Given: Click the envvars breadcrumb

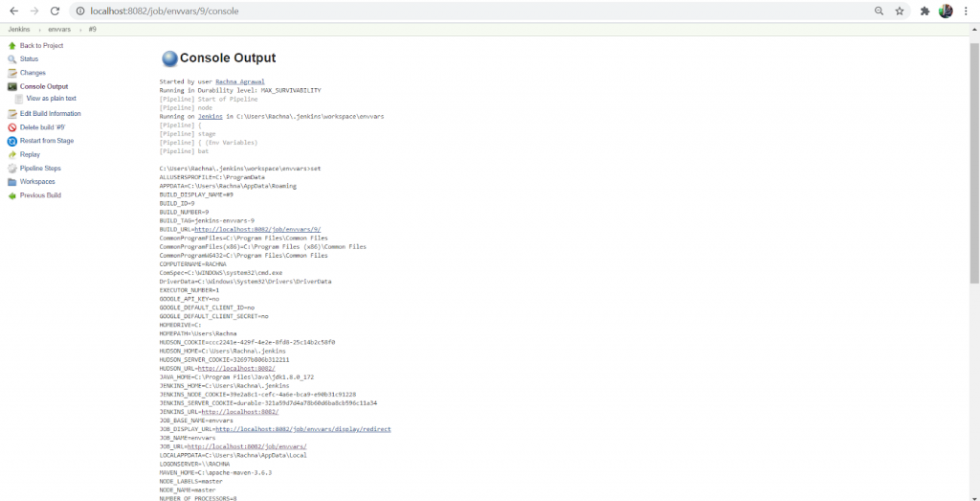Looking at the screenshot, I should (x=59, y=30).
